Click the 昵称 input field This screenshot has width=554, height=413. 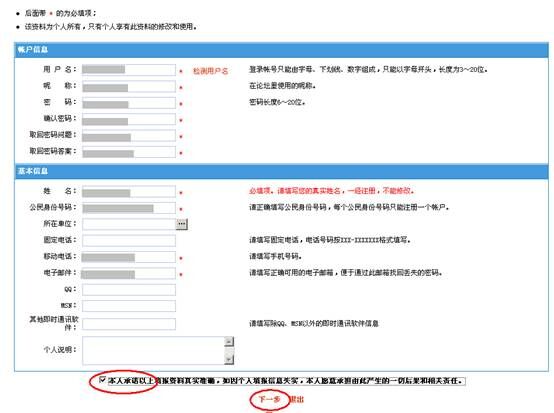click(129, 86)
